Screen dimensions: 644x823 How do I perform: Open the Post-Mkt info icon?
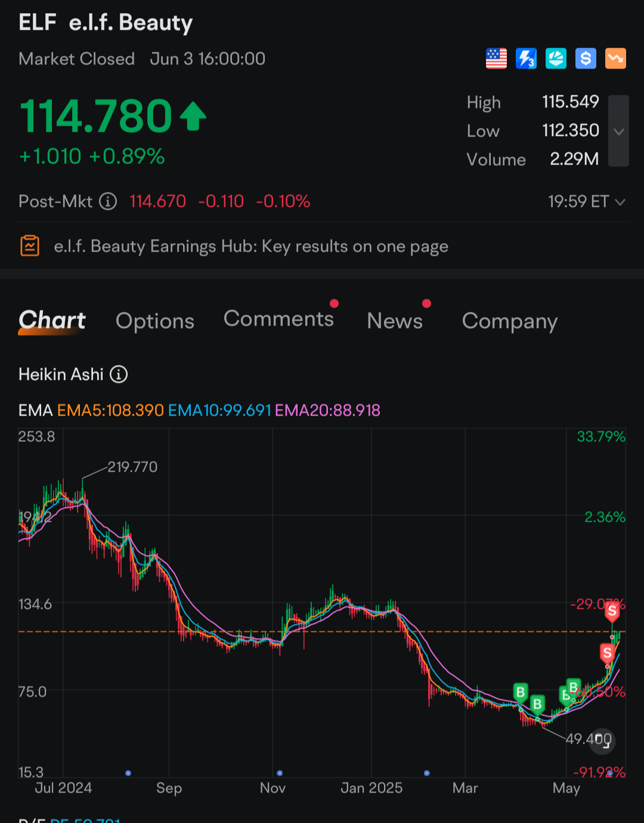(108, 202)
